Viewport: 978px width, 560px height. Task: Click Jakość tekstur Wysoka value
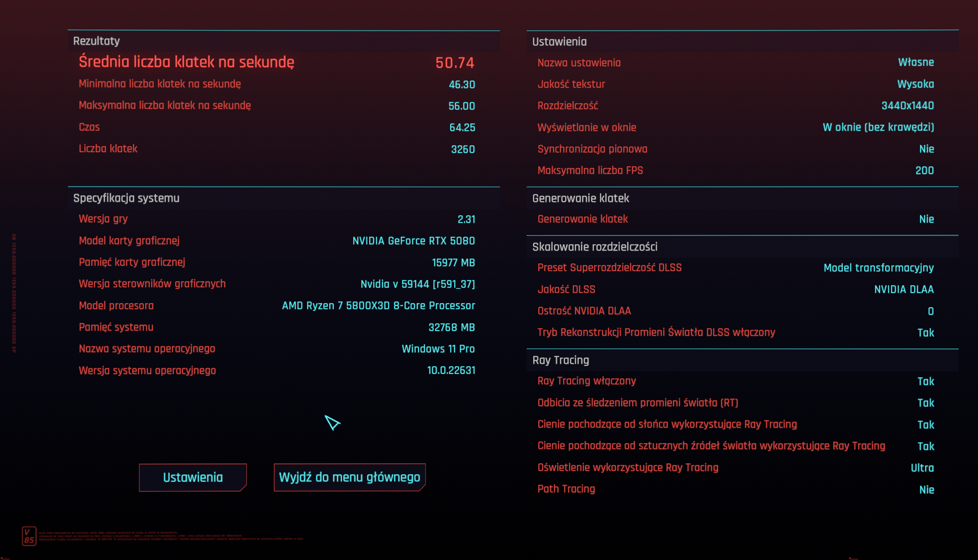click(915, 84)
